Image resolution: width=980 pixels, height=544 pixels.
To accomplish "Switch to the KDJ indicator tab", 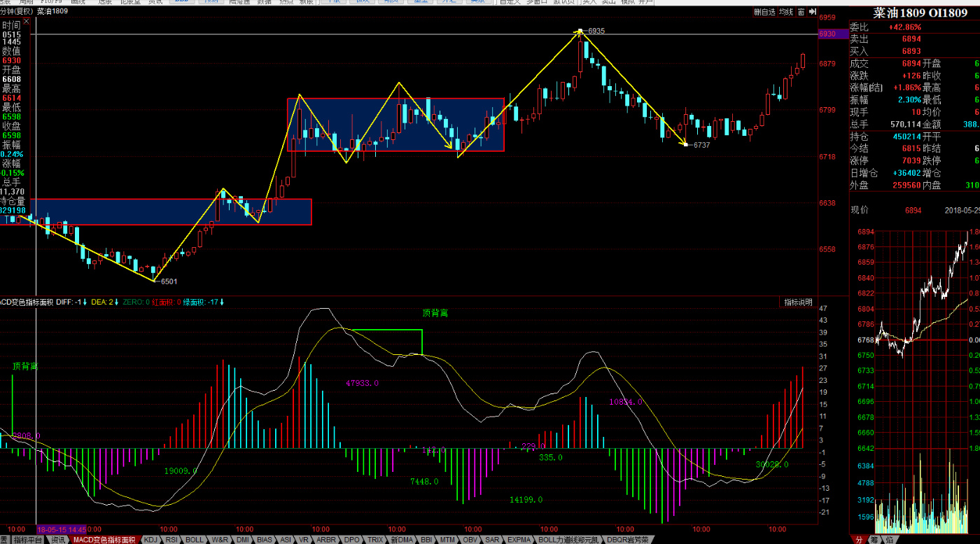I will [x=150, y=540].
